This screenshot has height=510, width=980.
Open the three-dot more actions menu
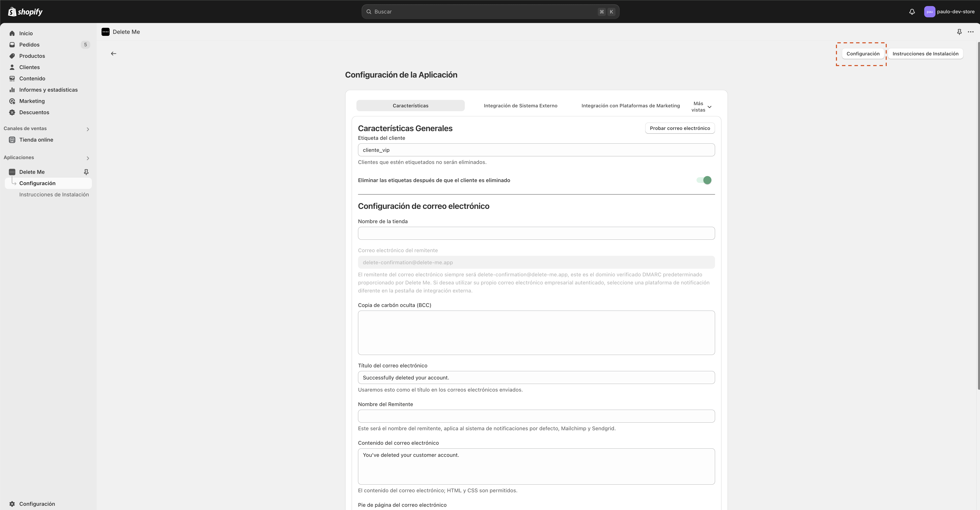coord(971,32)
